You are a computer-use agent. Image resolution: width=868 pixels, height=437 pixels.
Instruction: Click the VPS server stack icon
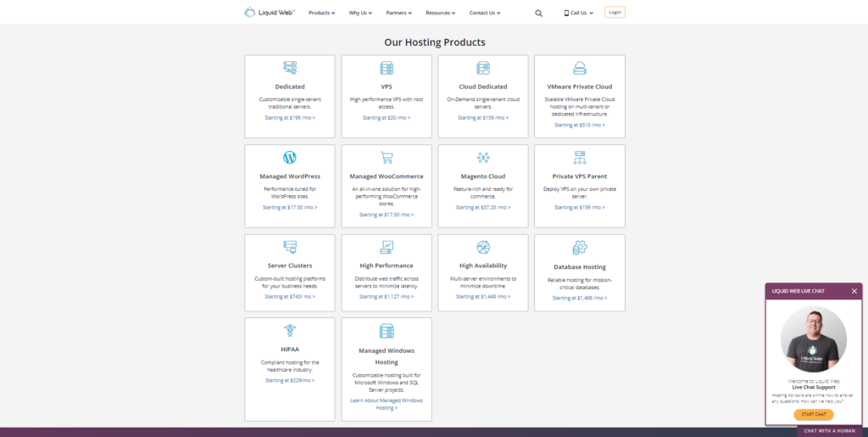click(x=387, y=68)
